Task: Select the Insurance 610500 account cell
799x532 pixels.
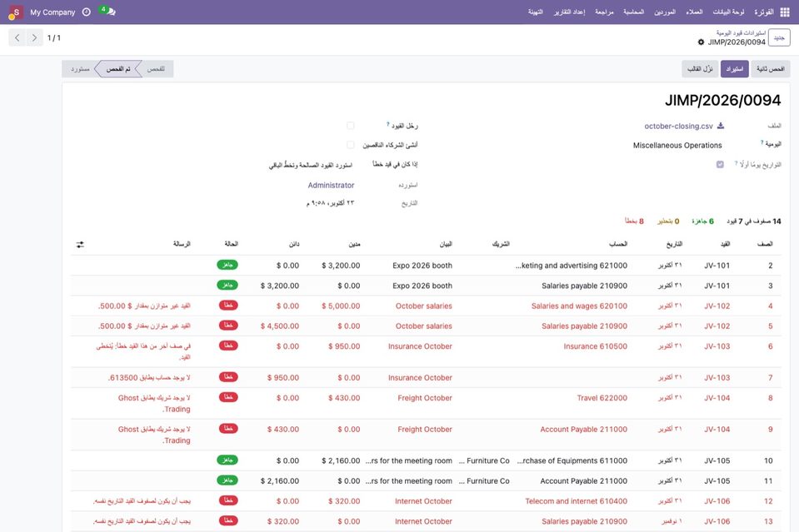Action: click(x=595, y=346)
